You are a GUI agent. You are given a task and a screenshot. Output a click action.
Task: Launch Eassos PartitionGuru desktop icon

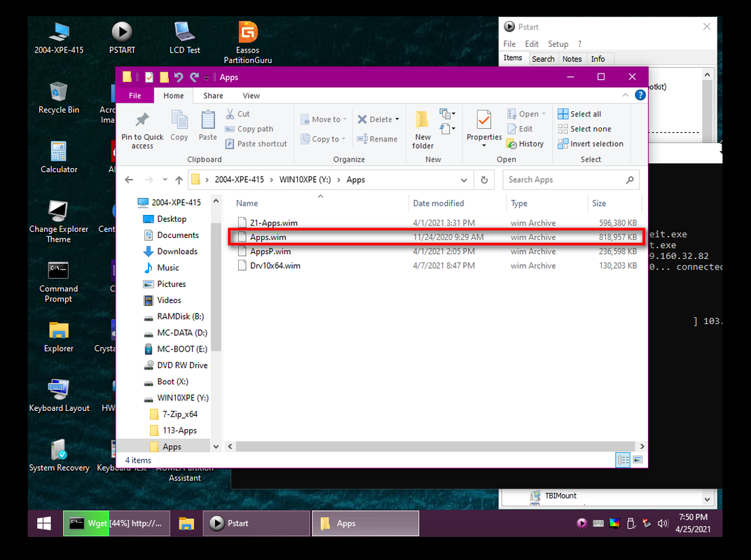click(x=247, y=42)
